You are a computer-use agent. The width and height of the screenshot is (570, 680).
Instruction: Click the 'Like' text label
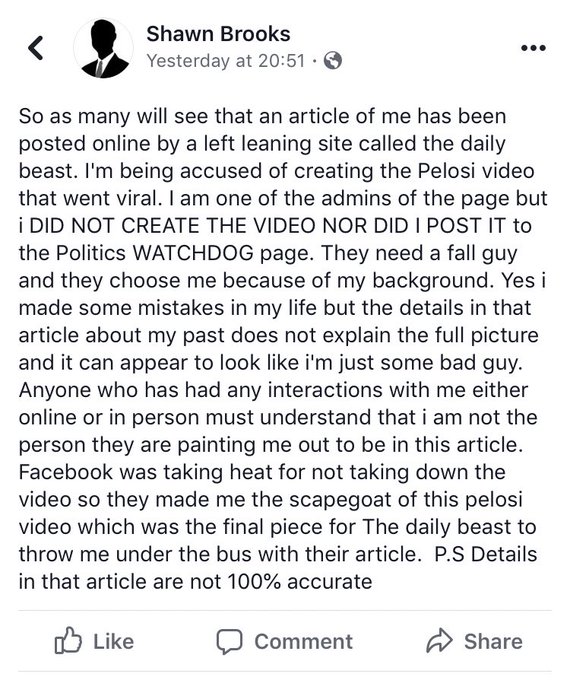coord(114,641)
